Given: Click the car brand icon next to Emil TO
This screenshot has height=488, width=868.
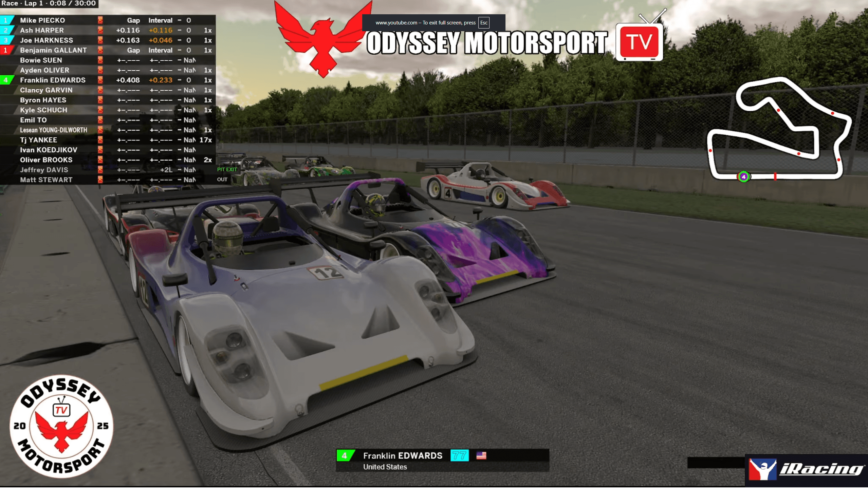Looking at the screenshot, I should pos(100,120).
